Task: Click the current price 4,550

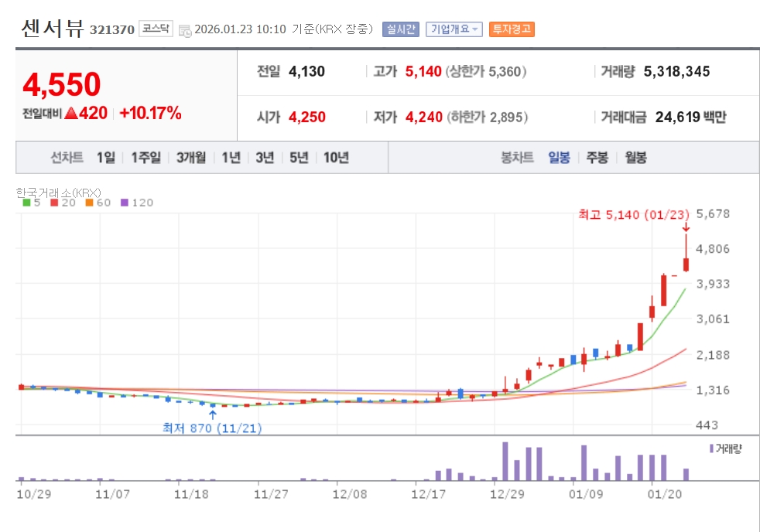Action: pyautogui.click(x=62, y=85)
